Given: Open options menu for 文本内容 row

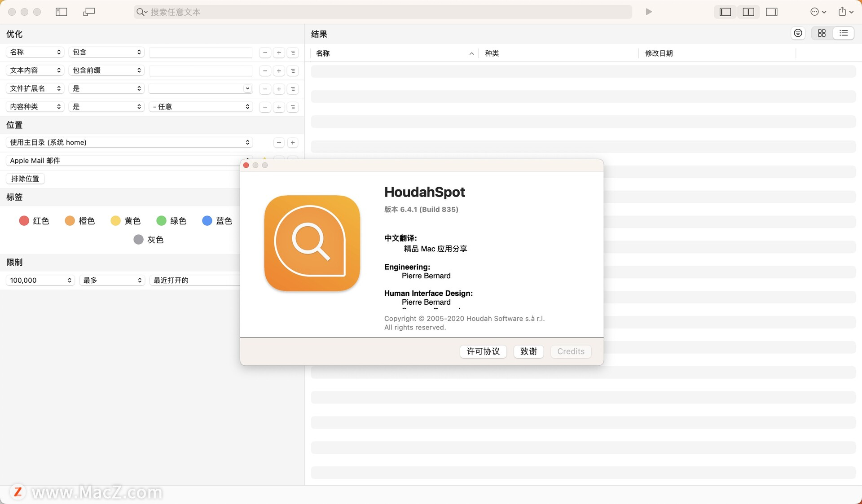Looking at the screenshot, I should [x=293, y=71].
